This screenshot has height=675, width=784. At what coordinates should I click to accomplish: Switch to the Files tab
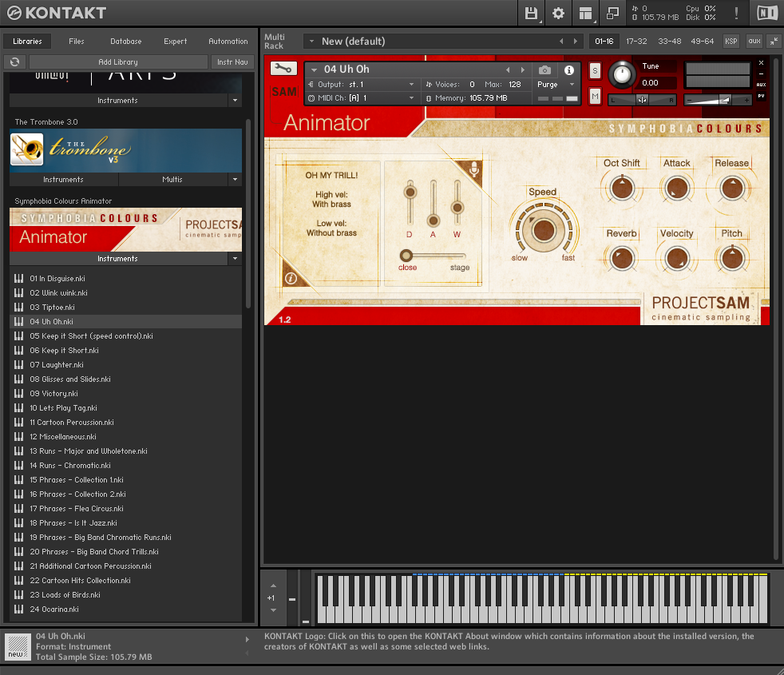click(x=77, y=41)
